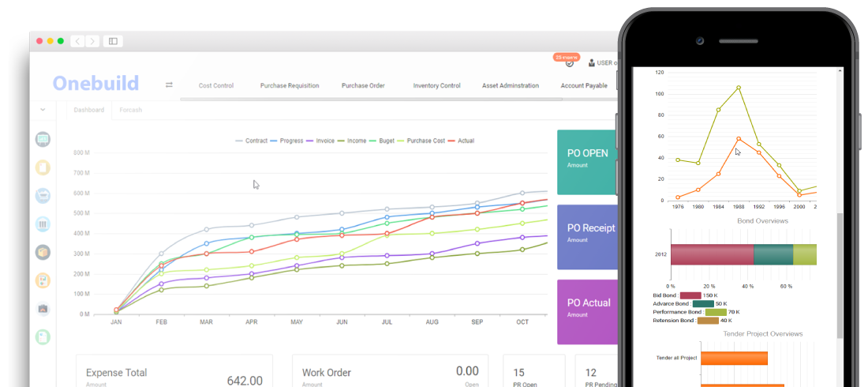
Task: Collapse the sidebar using chevron arrow
Action: click(43, 110)
